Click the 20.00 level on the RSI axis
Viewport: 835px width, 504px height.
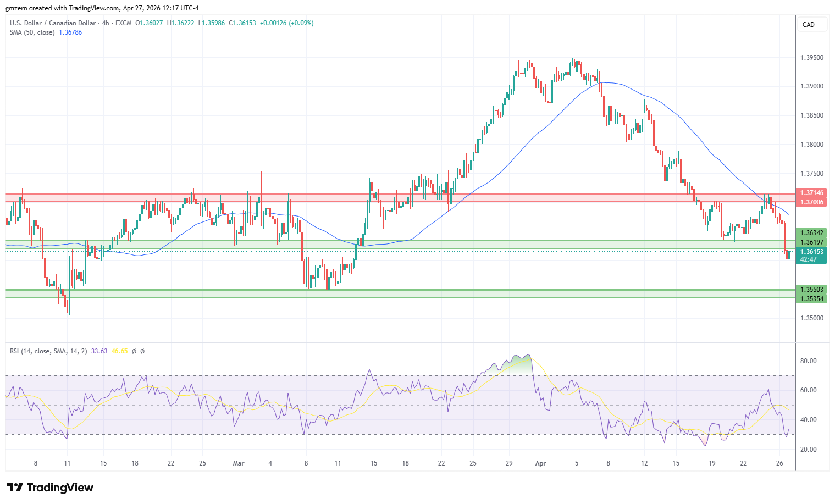pyautogui.click(x=808, y=450)
